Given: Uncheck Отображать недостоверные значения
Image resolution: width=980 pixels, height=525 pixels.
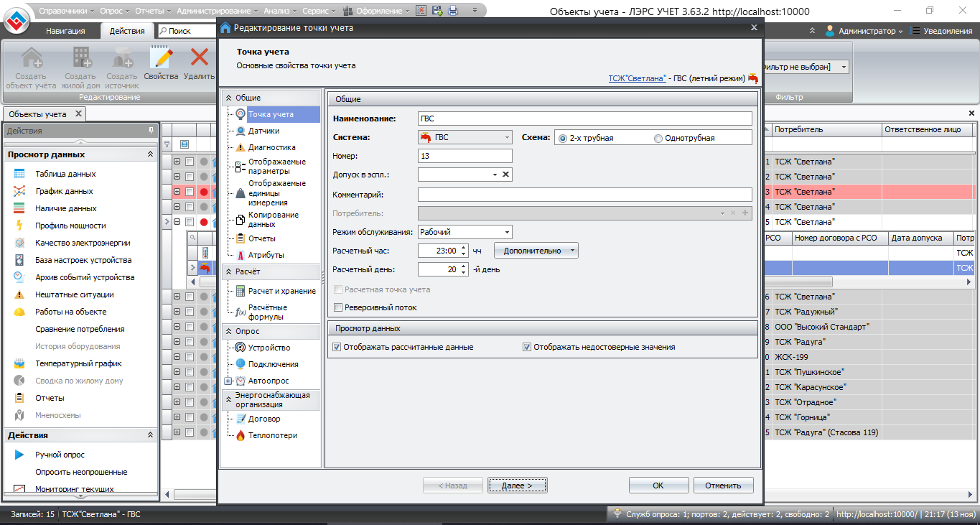Looking at the screenshot, I should pos(527,347).
